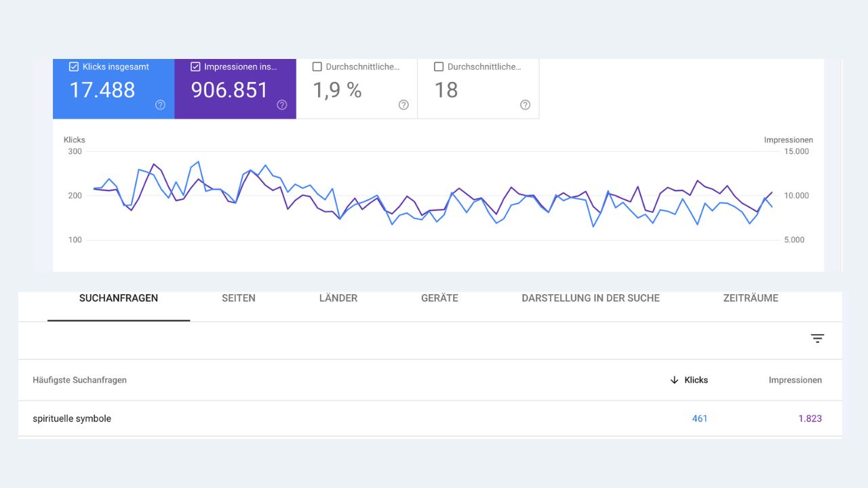Click the help icon on the Position card
This screenshot has height=488, width=868.
tap(525, 104)
